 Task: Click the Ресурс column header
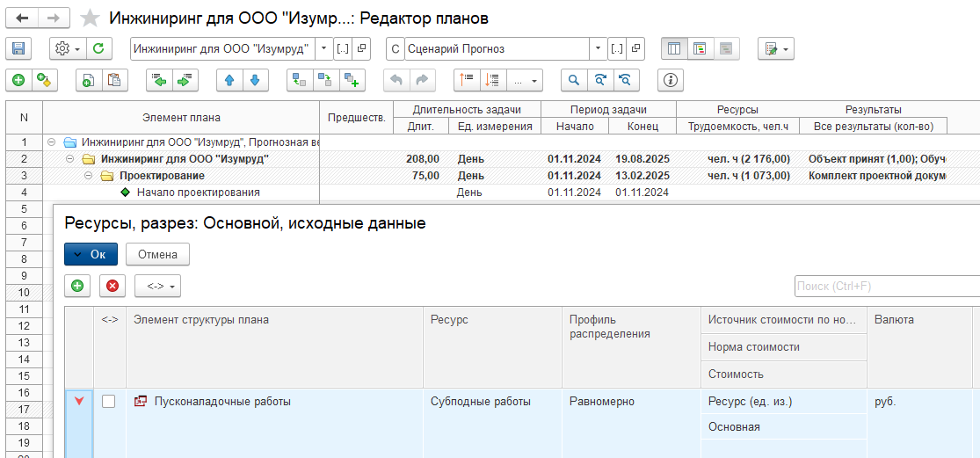[x=449, y=320]
